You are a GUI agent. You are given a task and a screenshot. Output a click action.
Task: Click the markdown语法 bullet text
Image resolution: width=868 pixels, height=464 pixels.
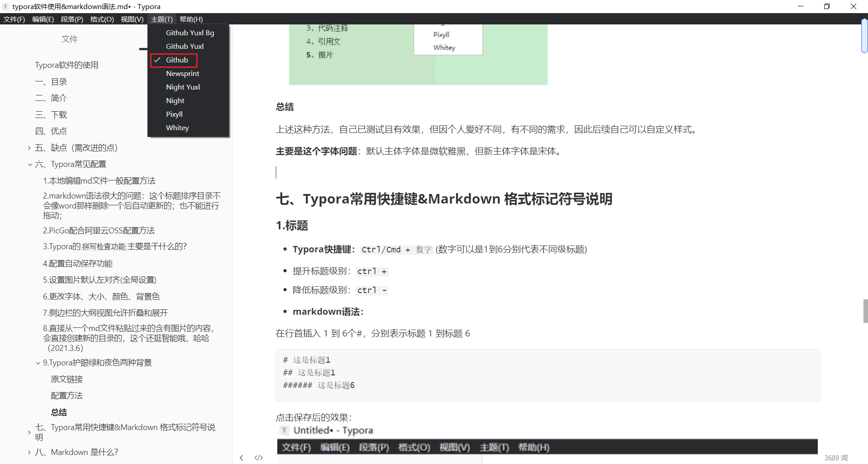click(328, 312)
